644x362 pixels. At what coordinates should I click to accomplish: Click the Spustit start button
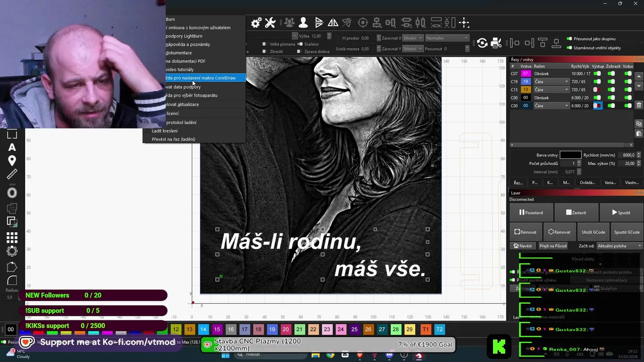pyautogui.click(x=621, y=213)
